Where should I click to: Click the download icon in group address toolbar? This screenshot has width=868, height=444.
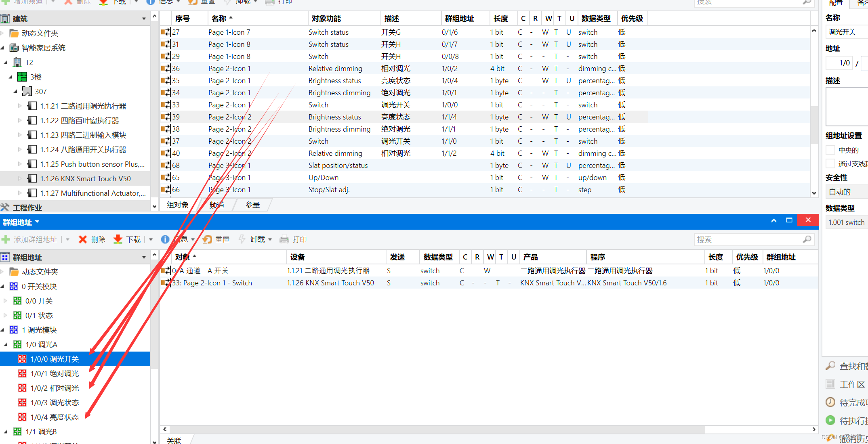point(118,239)
